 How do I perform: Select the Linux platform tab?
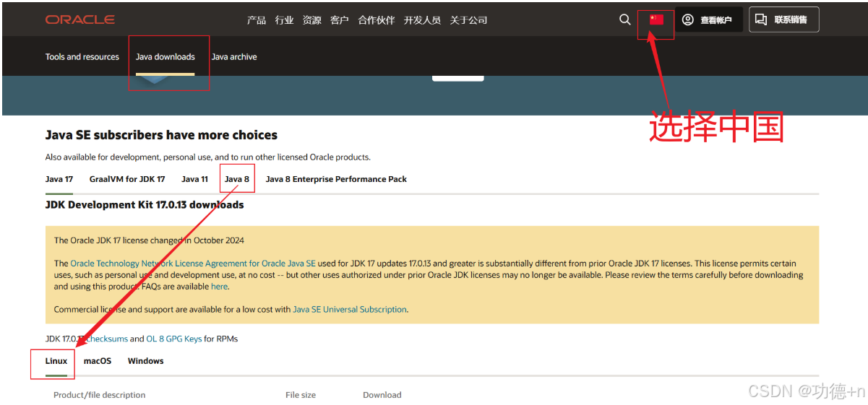[56, 361]
